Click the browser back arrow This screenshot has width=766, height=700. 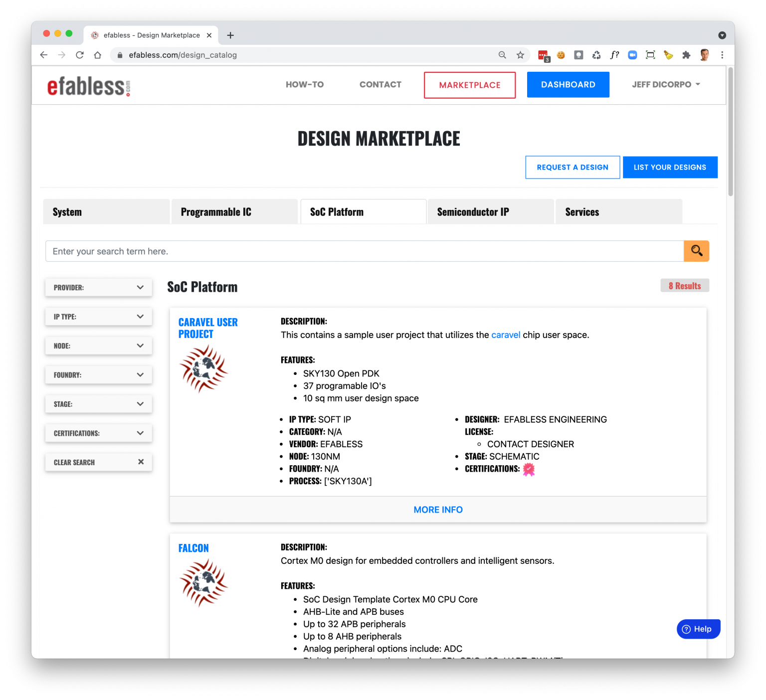coord(44,55)
